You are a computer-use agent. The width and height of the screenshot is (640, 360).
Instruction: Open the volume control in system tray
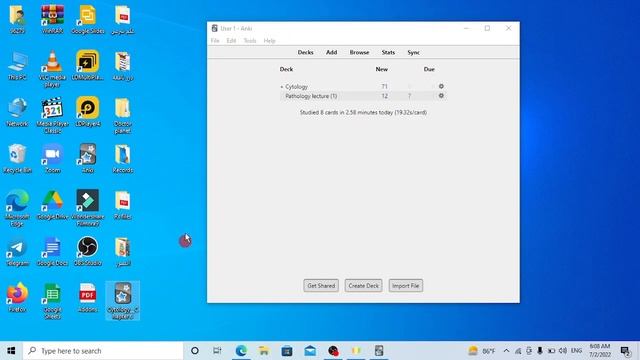coord(563,351)
